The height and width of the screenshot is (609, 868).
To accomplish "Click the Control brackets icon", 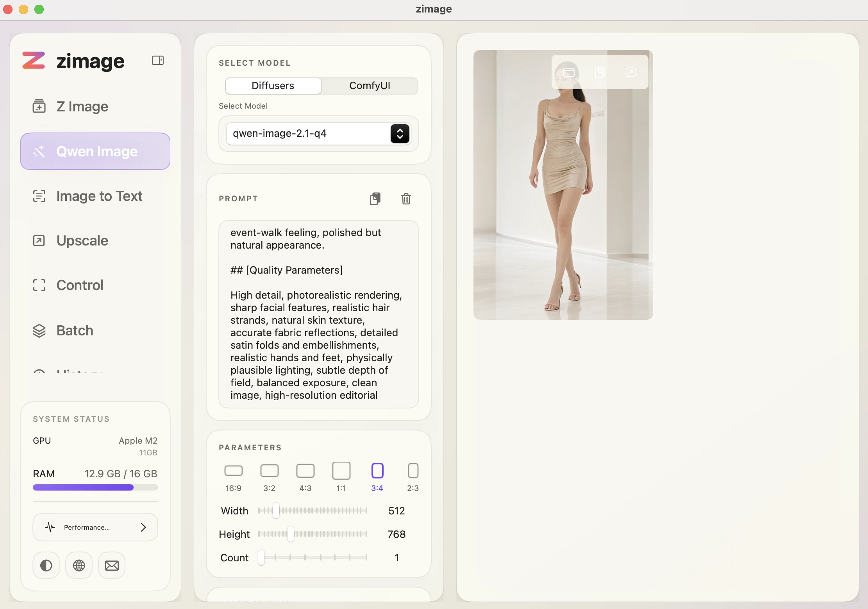I will 39,285.
